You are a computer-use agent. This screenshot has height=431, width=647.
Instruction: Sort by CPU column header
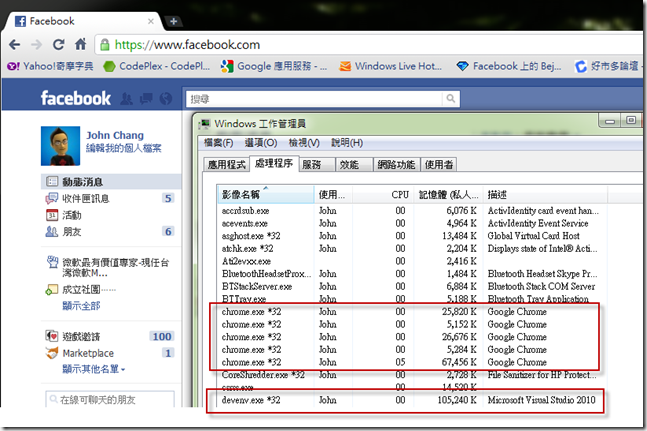(x=383, y=195)
